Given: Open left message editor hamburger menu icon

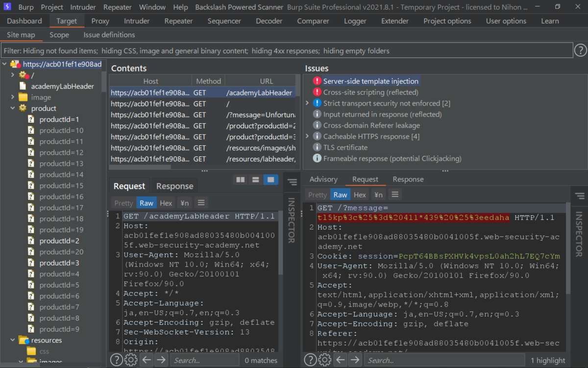Looking at the screenshot, I should (x=201, y=203).
